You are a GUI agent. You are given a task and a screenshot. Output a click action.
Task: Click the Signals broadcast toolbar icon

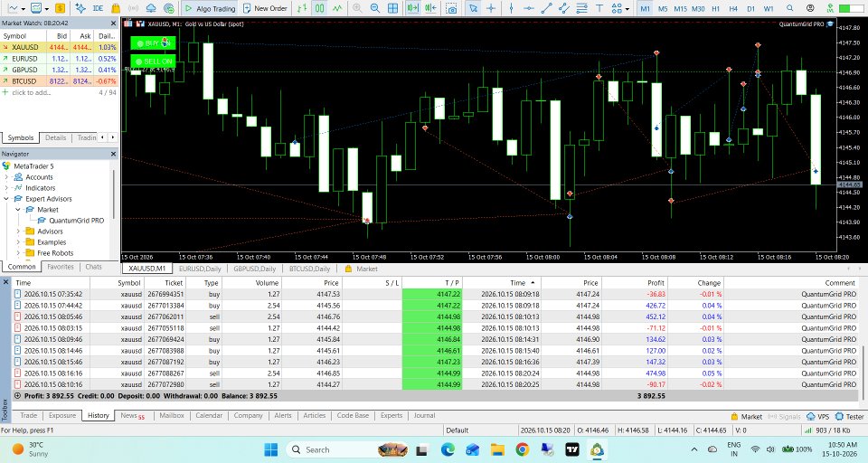[134, 8]
